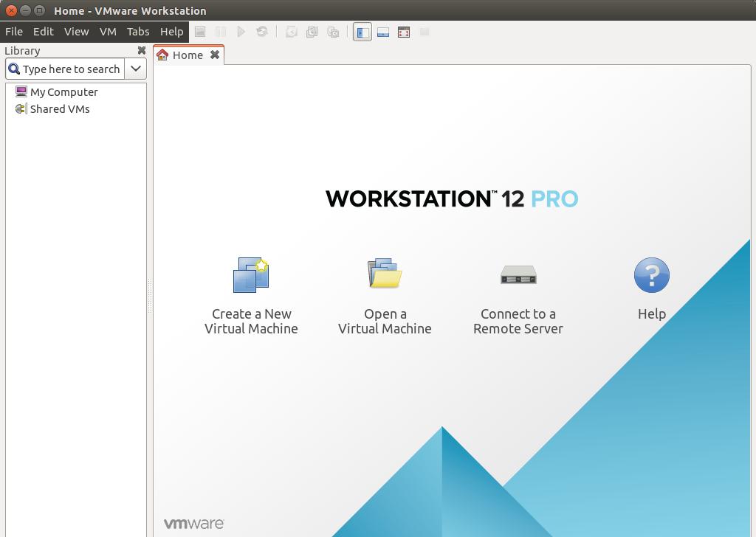This screenshot has height=537, width=756.
Task: Click the Open a Virtual Machine folder icon
Action: (x=384, y=273)
